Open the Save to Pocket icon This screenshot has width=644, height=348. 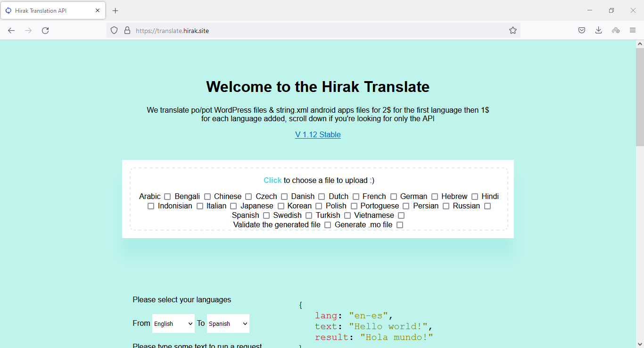click(x=582, y=31)
